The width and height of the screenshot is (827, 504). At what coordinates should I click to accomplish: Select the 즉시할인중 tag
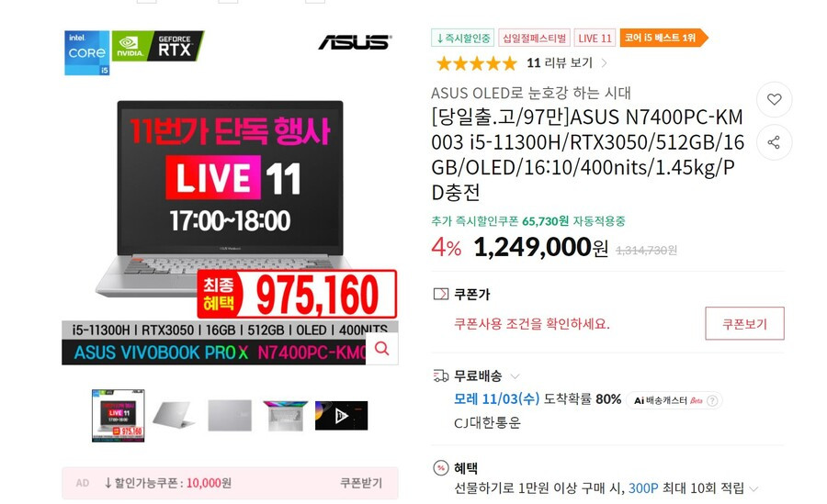coord(462,38)
